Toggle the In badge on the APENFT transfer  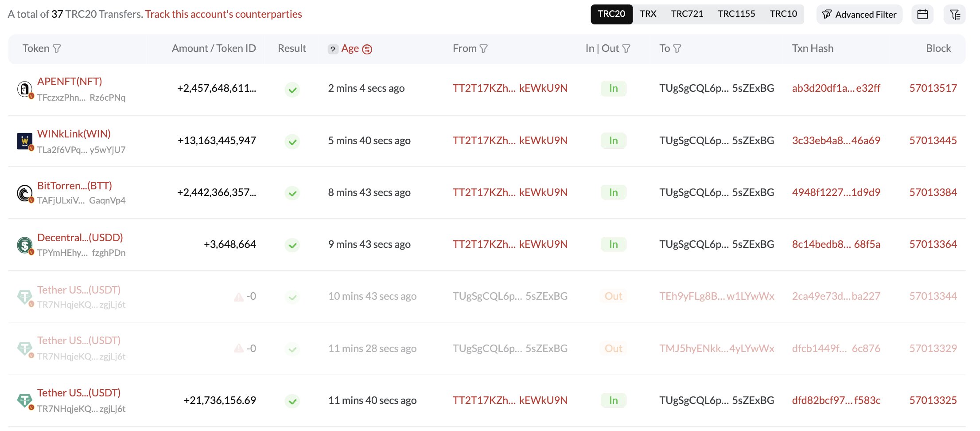coord(613,88)
